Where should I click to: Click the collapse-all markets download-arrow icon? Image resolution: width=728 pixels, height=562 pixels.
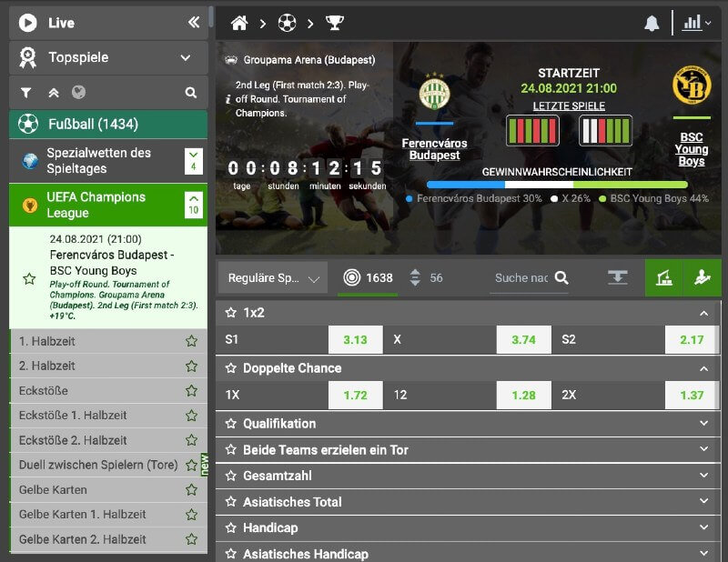click(x=618, y=278)
